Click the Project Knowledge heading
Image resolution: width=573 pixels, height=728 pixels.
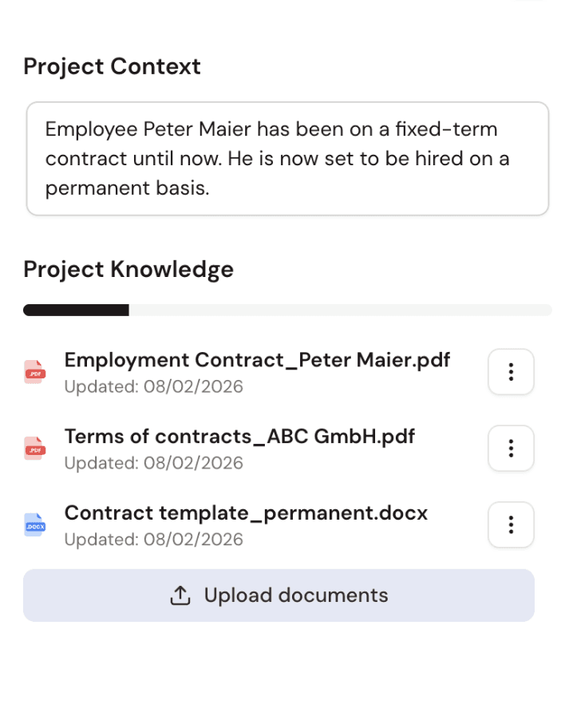tap(128, 269)
